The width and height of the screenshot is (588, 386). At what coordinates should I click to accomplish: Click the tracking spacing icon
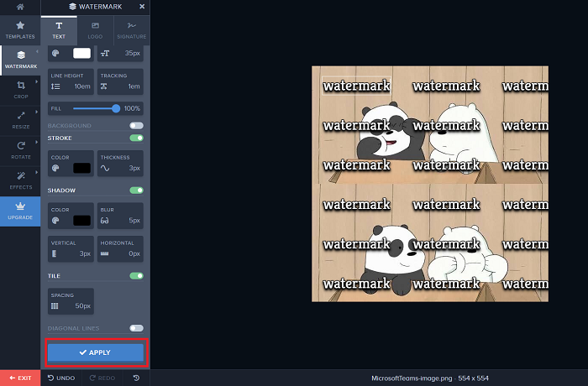pos(104,86)
